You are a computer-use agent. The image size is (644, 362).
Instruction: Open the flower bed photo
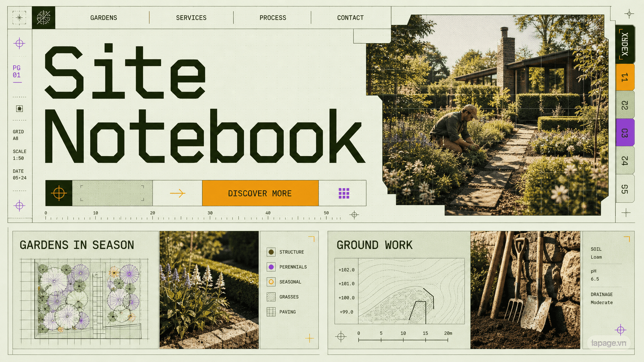click(209, 290)
